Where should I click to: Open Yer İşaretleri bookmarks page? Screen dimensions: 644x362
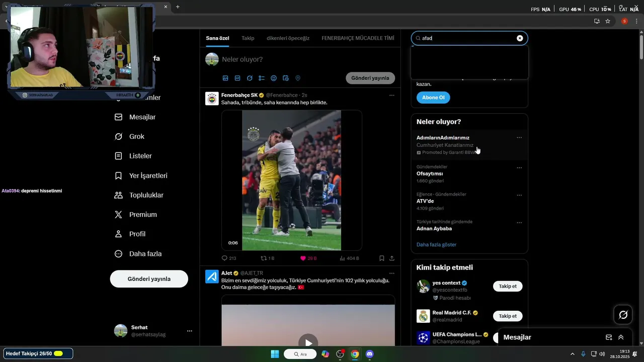141,175
